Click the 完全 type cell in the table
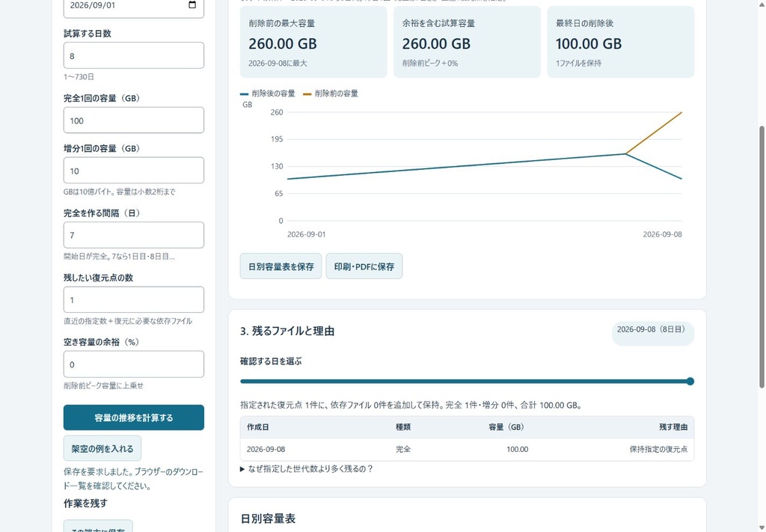Viewport: 766px width, 532px height. point(403,450)
